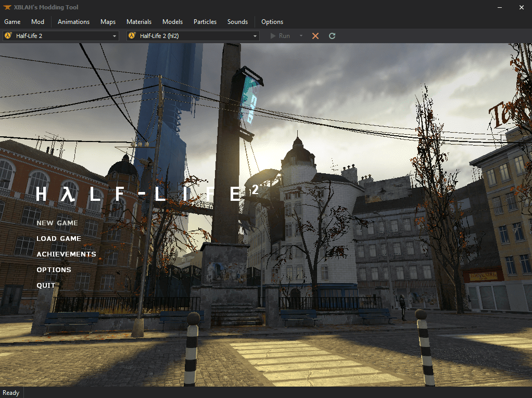Minimize the XBLAH's Modding Tool window

pyautogui.click(x=500, y=7)
